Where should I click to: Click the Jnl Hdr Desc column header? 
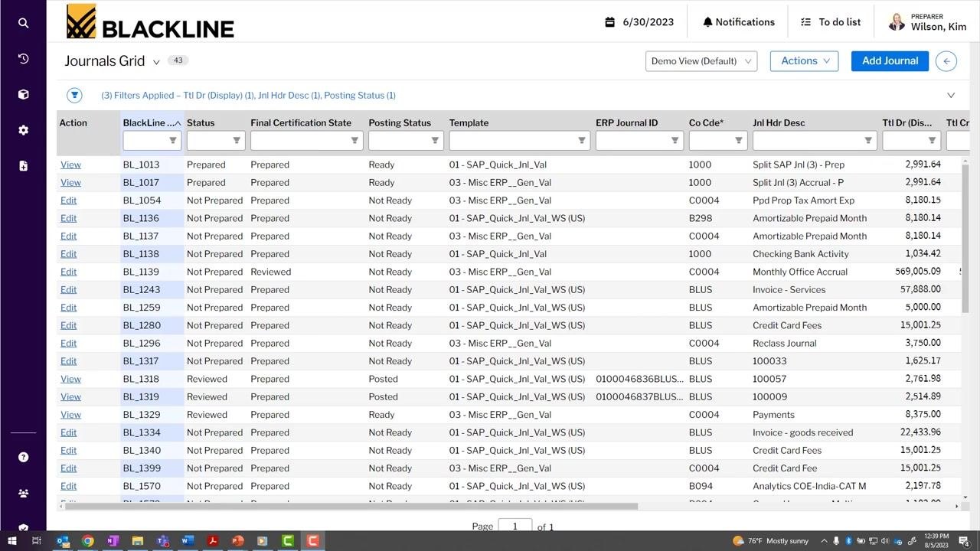point(779,122)
